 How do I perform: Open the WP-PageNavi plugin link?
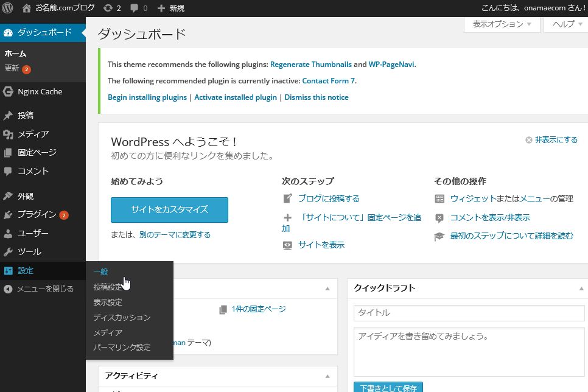point(391,65)
